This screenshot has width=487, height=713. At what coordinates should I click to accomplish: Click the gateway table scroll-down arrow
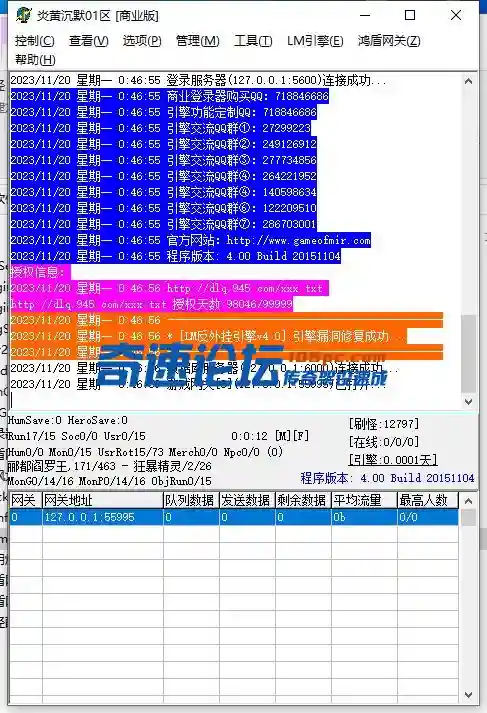point(468,695)
